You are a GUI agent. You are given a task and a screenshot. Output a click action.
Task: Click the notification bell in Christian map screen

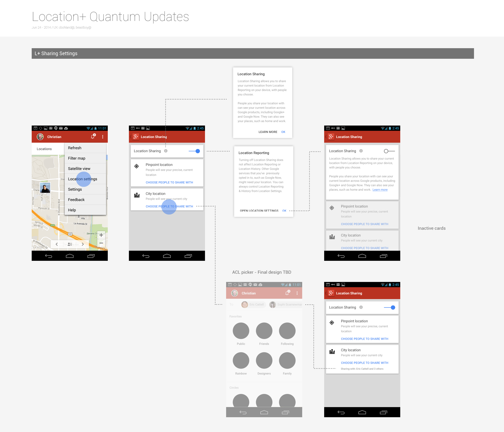(93, 137)
